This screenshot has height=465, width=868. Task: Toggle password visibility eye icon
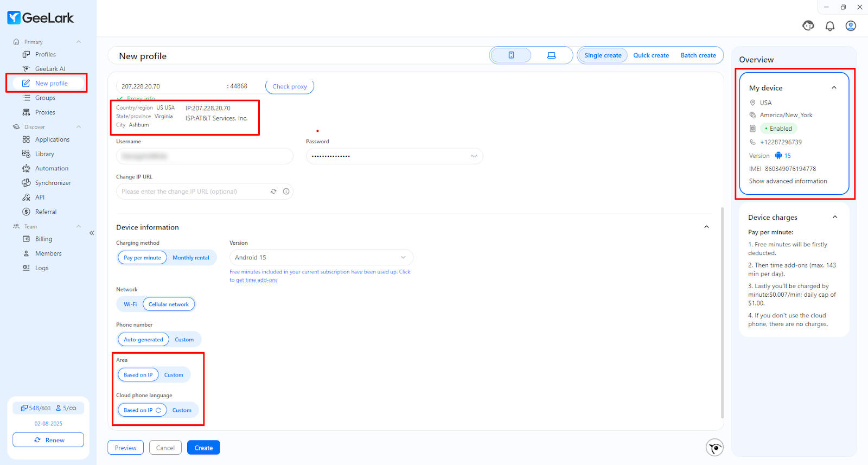(474, 156)
